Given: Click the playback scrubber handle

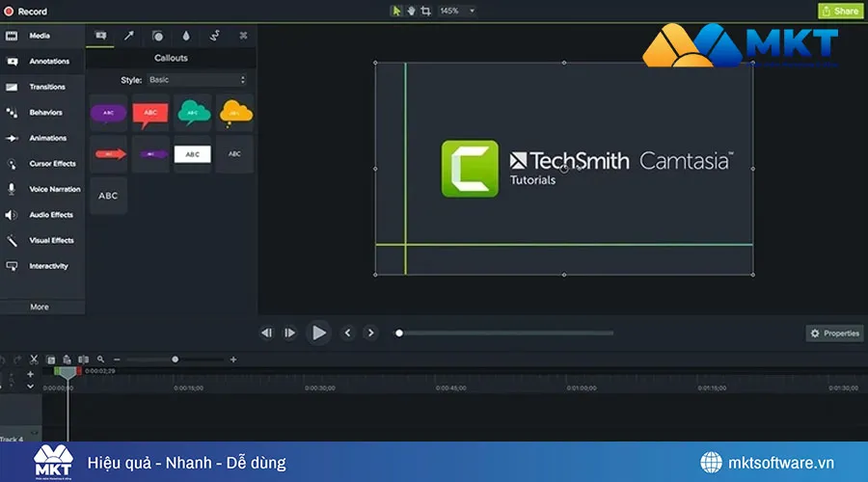Looking at the screenshot, I should tap(399, 334).
